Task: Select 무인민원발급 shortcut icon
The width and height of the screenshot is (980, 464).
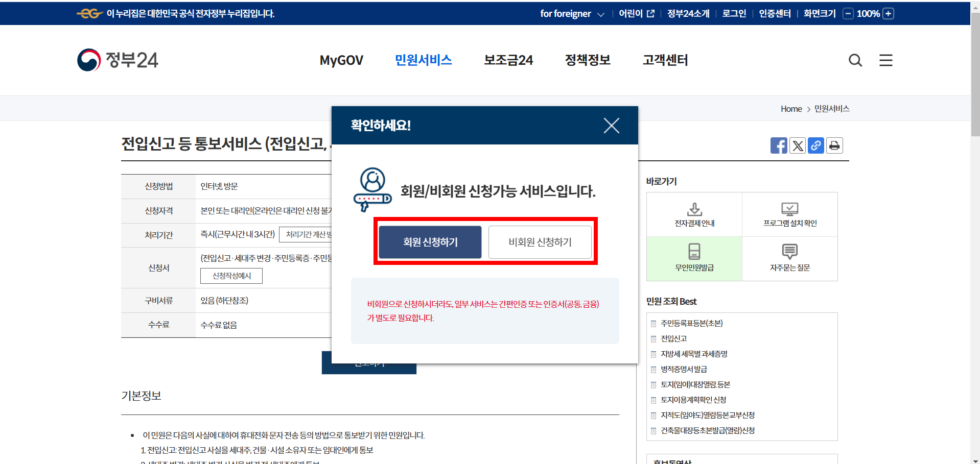Action: (694, 258)
